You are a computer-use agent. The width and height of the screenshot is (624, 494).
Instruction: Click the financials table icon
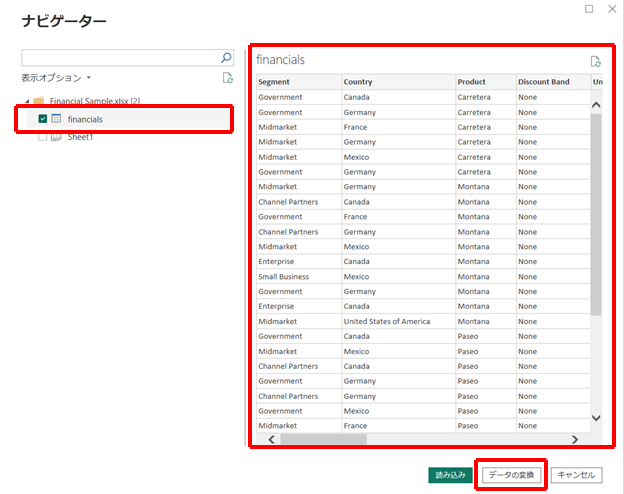tap(57, 119)
